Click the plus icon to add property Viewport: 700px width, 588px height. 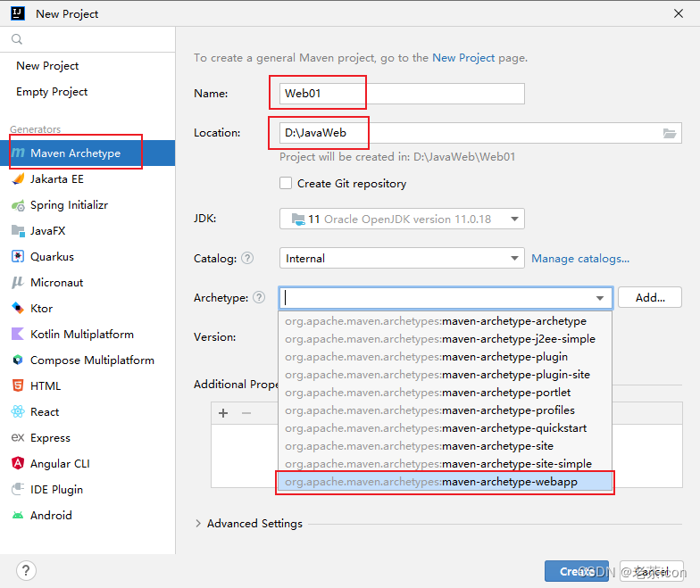coord(223,413)
